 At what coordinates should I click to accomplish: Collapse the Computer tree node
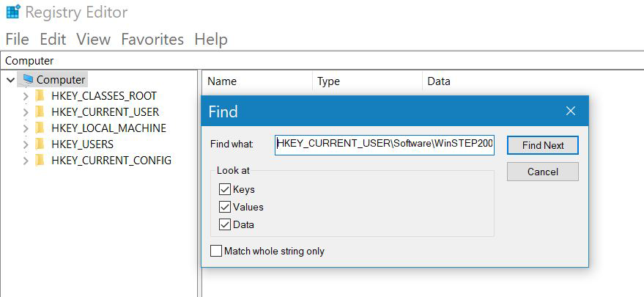10,80
